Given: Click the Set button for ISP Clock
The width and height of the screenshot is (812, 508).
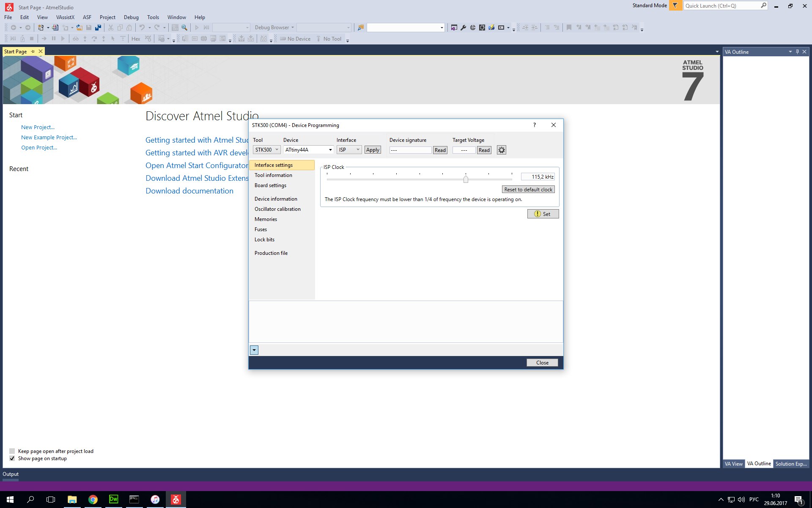Looking at the screenshot, I should pyautogui.click(x=543, y=214).
